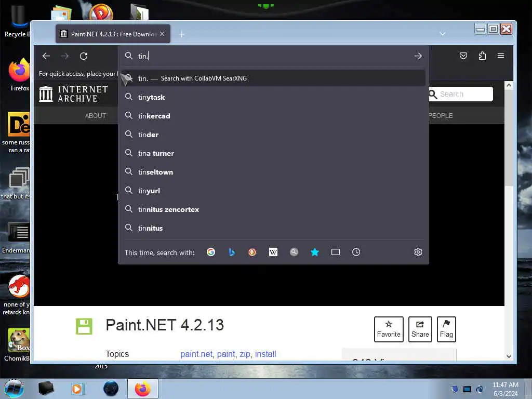Search only bookmarks with the star icon
The height and width of the screenshot is (399, 532).
click(315, 252)
